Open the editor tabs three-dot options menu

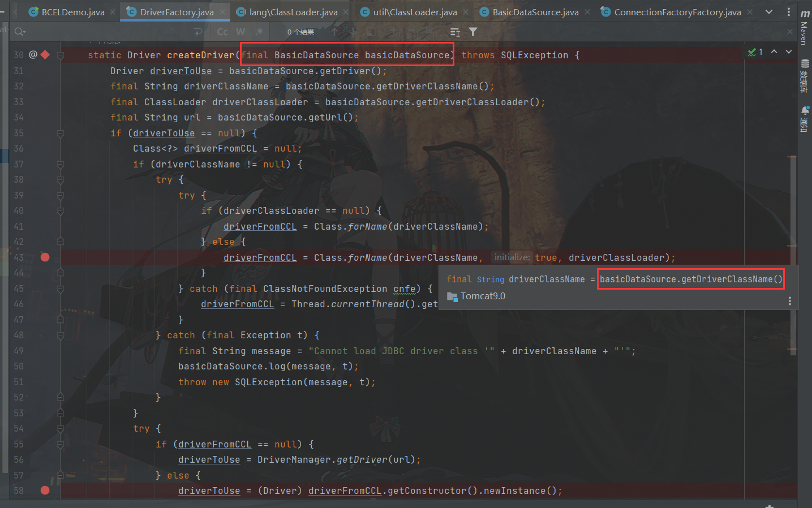[789, 12]
